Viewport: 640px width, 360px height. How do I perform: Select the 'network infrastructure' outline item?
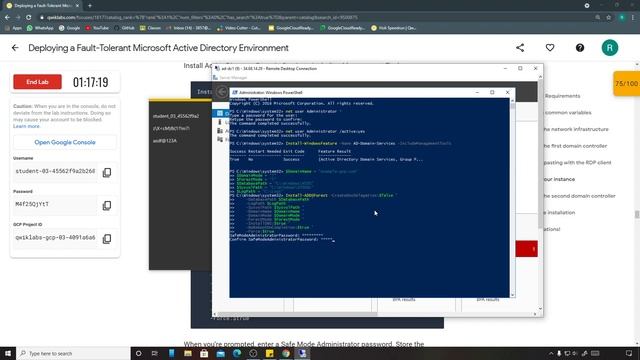[x=576, y=129]
